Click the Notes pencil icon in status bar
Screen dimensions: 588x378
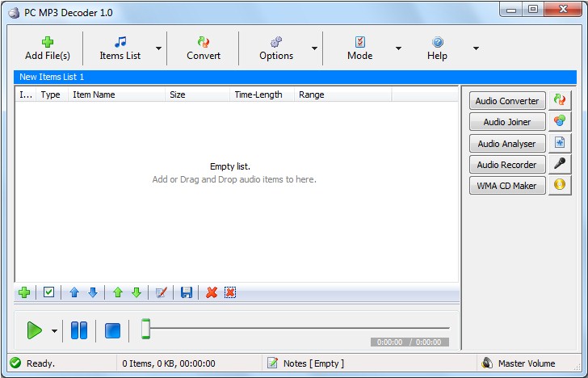273,363
